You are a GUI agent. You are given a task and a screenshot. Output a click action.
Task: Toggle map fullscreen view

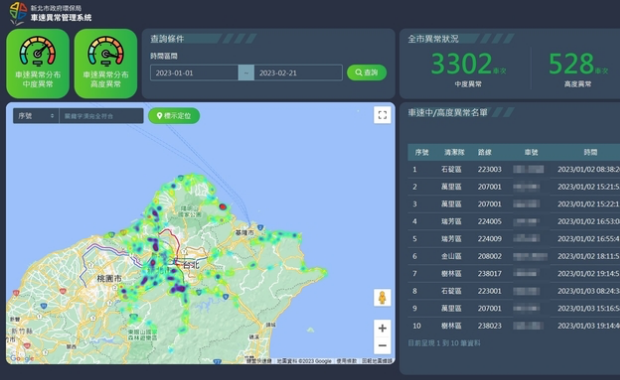click(x=382, y=115)
